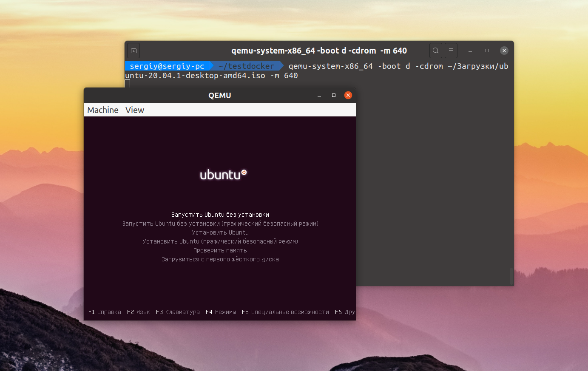The width and height of the screenshot is (588, 371).
Task: Click the terminal vertical scrollbar
Action: point(511,275)
